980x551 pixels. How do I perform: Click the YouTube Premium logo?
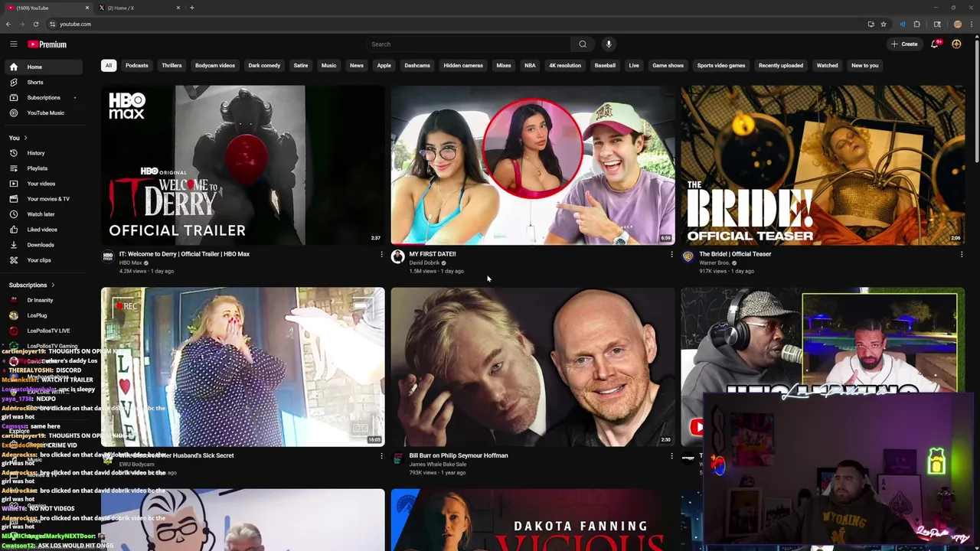pos(47,44)
